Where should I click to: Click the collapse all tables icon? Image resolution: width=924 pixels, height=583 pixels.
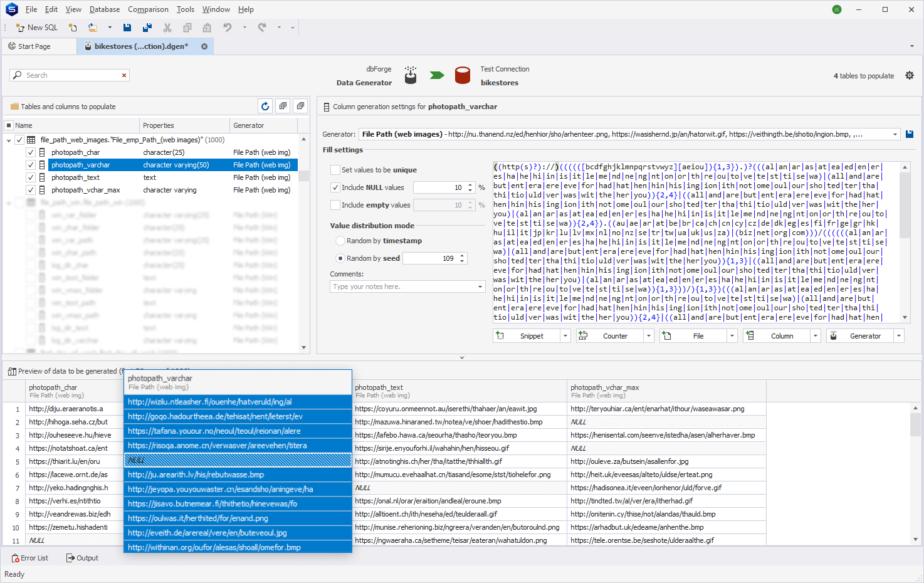(300, 107)
